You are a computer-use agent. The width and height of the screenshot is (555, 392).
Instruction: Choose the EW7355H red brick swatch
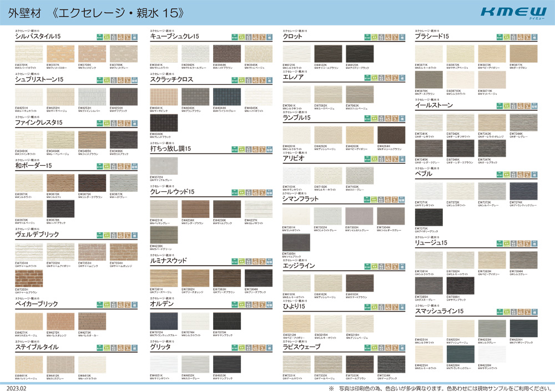pos(29,278)
